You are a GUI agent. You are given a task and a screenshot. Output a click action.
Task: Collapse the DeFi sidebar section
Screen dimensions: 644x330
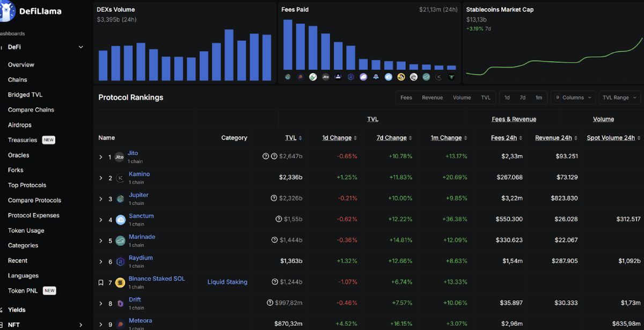click(x=81, y=47)
